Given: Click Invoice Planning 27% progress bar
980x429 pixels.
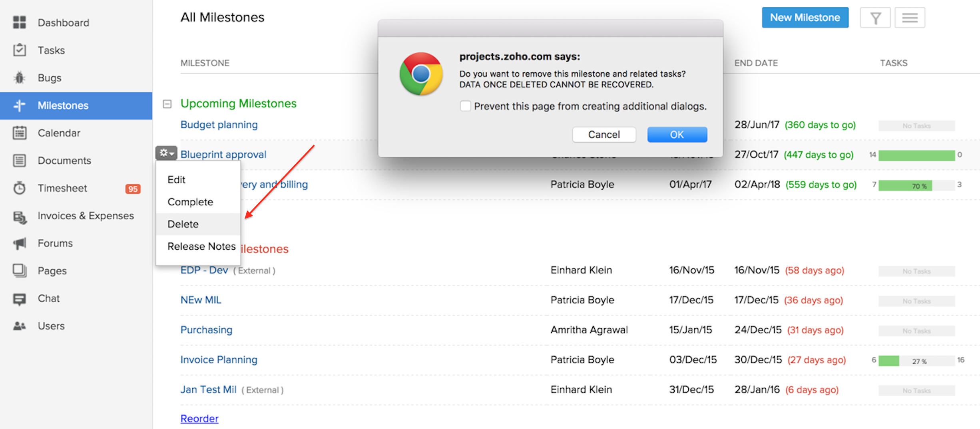Looking at the screenshot, I should pos(916,361).
